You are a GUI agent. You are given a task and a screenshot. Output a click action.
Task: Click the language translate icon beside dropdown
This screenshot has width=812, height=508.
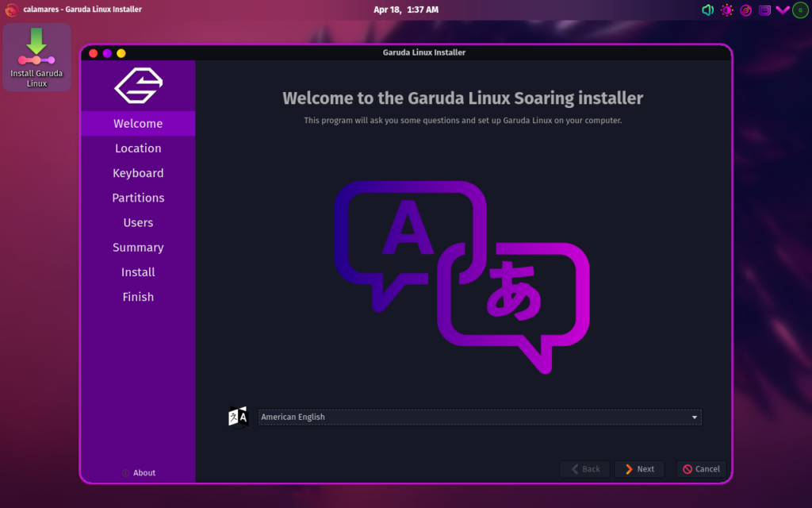tap(239, 417)
